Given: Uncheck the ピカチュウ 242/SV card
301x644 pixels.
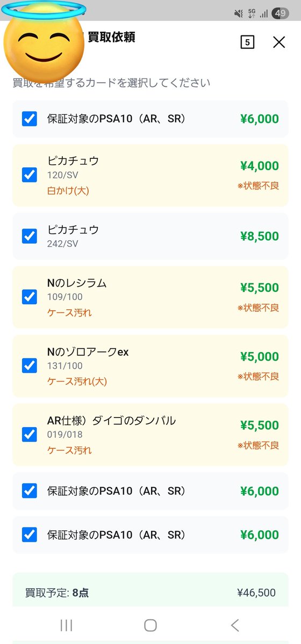Looking at the screenshot, I should [30, 236].
